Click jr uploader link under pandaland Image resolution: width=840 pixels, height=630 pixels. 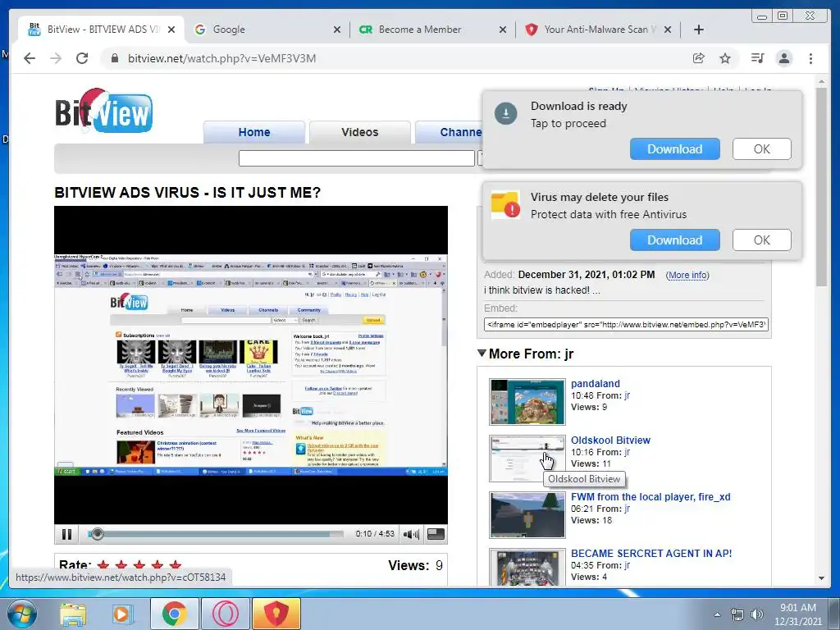point(627,395)
